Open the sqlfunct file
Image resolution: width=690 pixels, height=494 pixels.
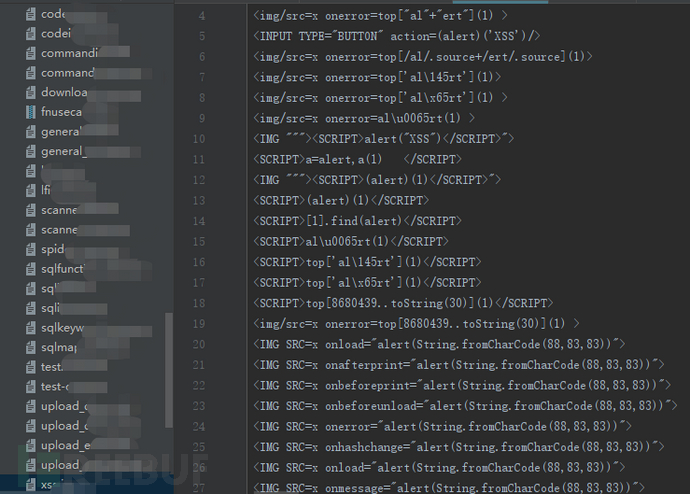pyautogui.click(x=62, y=269)
